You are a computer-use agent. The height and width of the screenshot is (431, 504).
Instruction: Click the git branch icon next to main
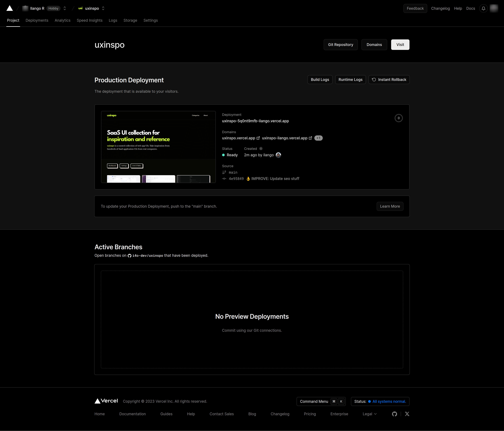coord(224,172)
